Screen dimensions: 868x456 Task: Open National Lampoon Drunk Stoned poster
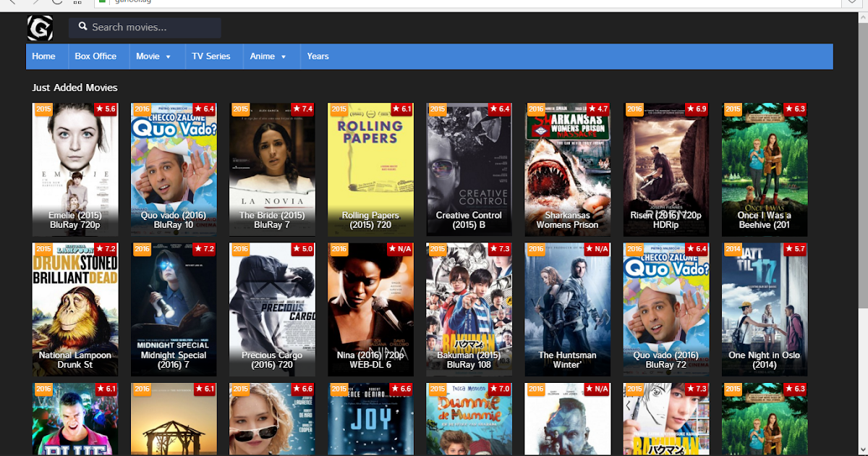tap(75, 309)
